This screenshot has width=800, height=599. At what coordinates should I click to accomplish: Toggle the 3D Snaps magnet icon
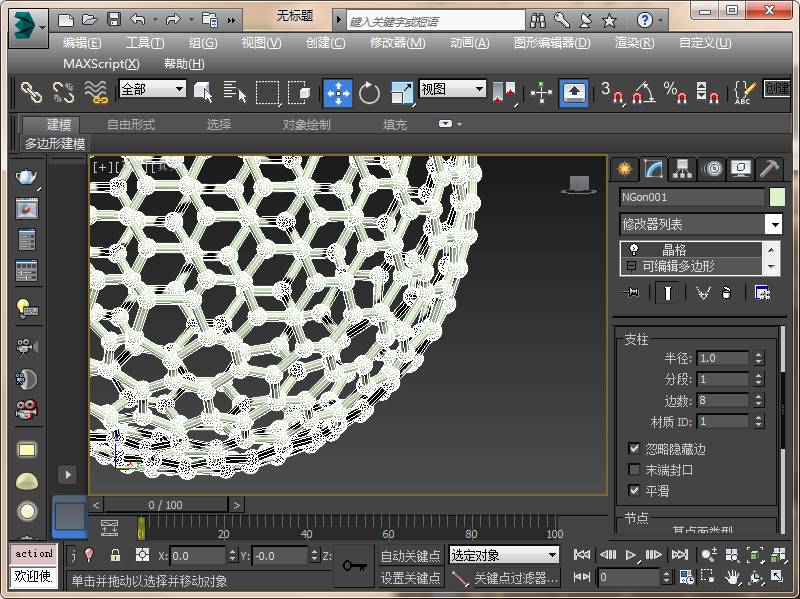click(x=612, y=92)
